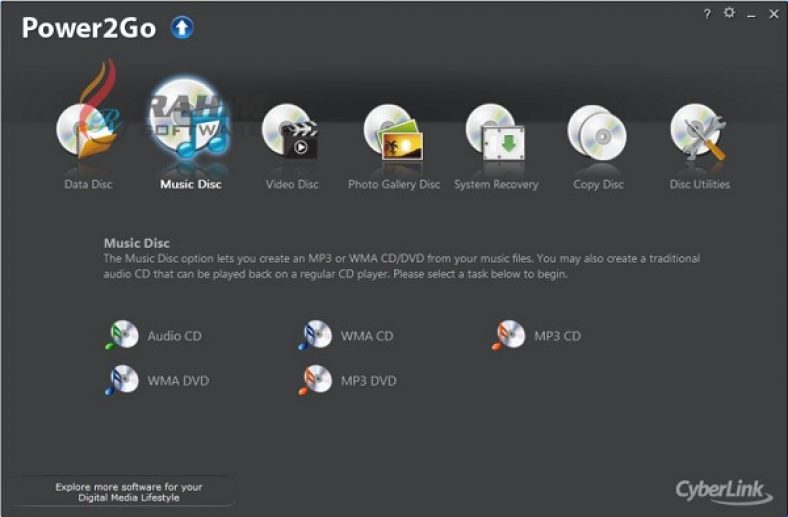Click the MP3 DVD disc icon
Image resolution: width=788 pixels, height=517 pixels.
pos(315,379)
